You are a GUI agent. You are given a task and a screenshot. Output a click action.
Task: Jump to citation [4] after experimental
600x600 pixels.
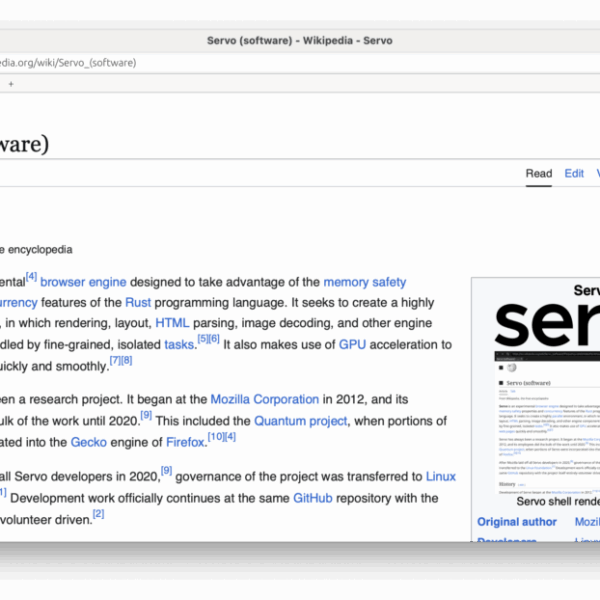coord(31,276)
